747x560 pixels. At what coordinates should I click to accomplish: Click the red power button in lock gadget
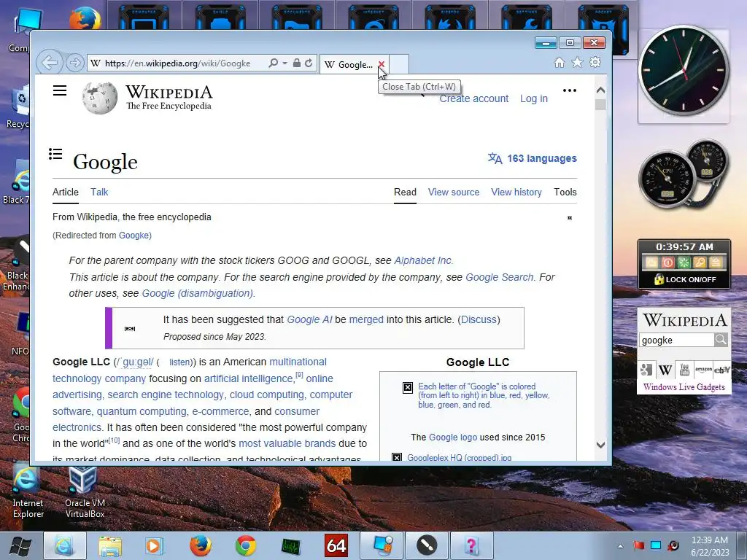tap(668, 262)
